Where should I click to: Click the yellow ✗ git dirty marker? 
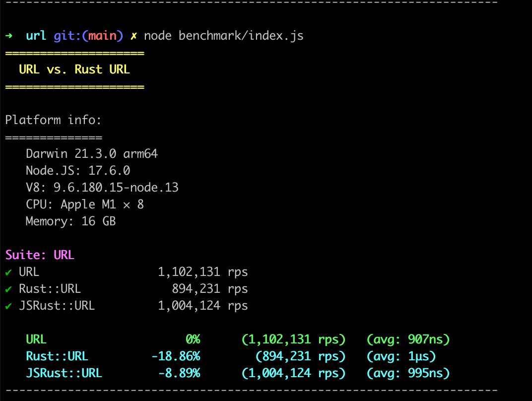pos(133,36)
